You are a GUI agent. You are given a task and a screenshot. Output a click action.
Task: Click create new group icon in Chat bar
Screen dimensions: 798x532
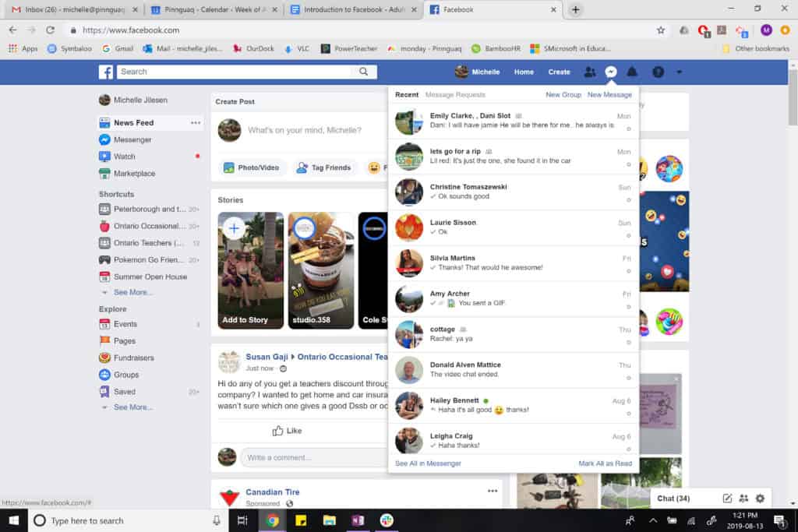(x=743, y=499)
